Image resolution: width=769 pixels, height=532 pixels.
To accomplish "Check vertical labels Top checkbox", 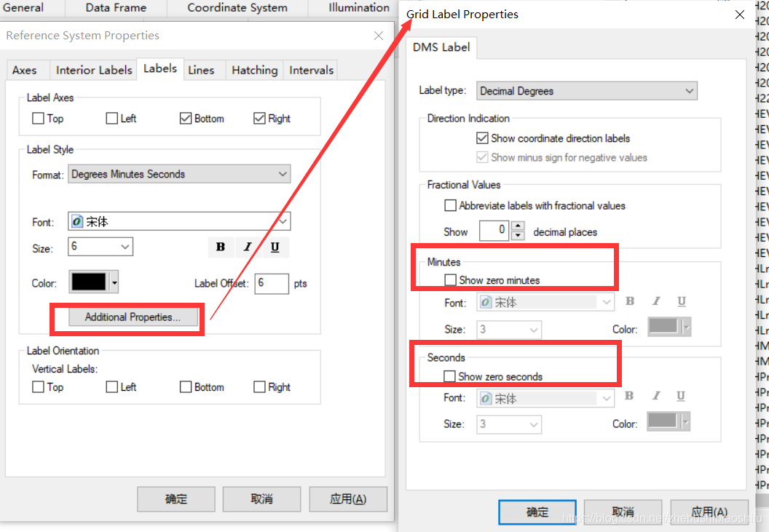I will (x=38, y=387).
